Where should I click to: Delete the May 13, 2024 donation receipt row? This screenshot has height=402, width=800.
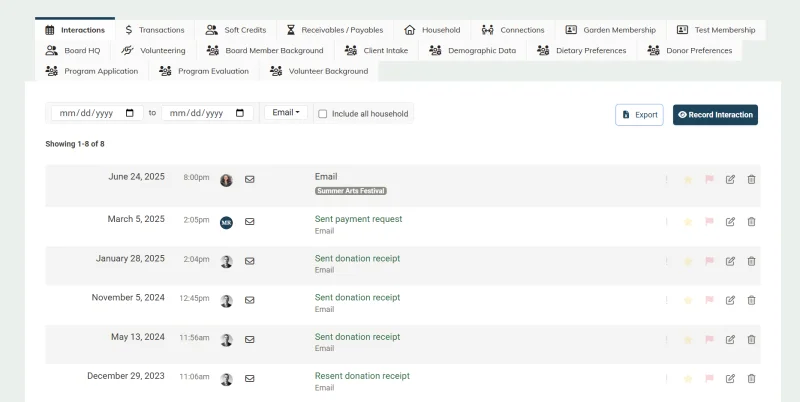coord(751,340)
